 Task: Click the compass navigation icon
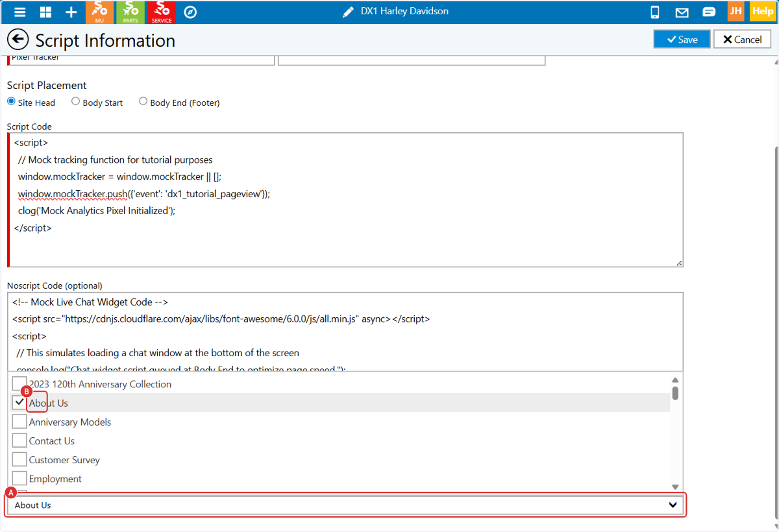click(190, 12)
